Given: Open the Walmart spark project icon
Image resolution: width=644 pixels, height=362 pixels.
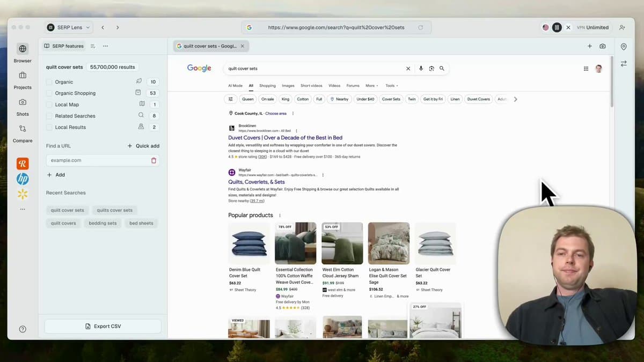Looking at the screenshot, I should click(23, 194).
